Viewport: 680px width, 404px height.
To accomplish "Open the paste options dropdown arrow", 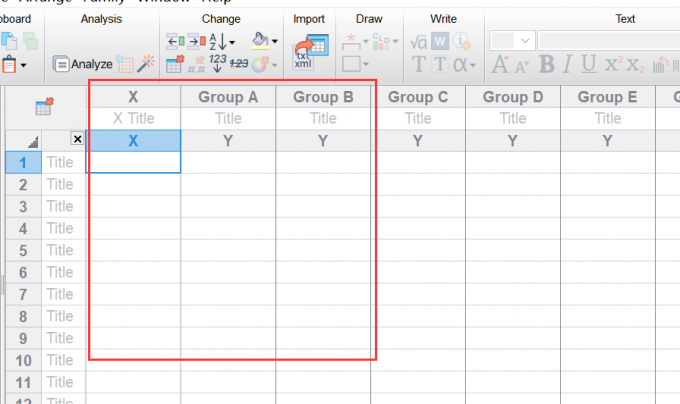I will coord(23,65).
